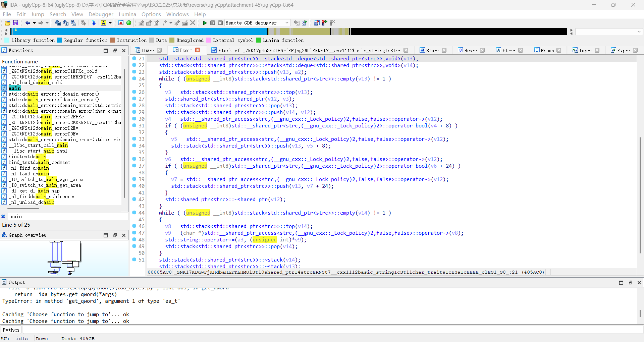644x342 pixels.
Task: Toggle breakpoint dot on line 48
Action: pyautogui.click(x=134, y=239)
